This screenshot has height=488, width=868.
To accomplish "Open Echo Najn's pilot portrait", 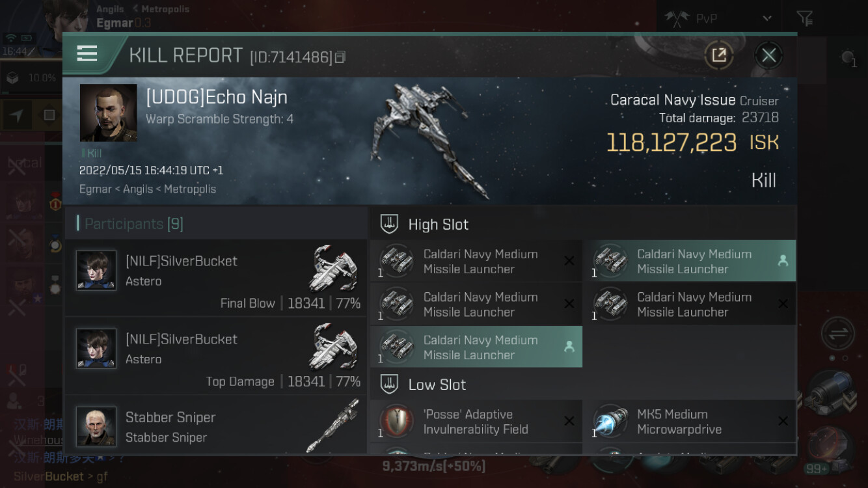I will [108, 113].
